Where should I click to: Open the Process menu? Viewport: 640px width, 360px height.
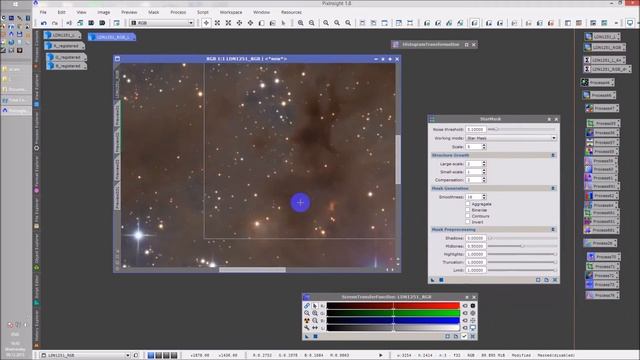pyautogui.click(x=178, y=12)
